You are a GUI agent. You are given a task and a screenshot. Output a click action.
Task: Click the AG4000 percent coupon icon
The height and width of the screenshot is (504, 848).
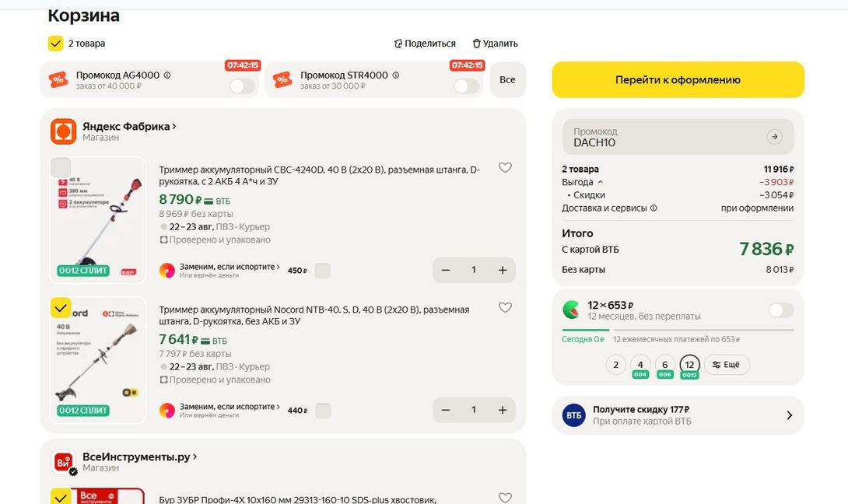pos(58,80)
